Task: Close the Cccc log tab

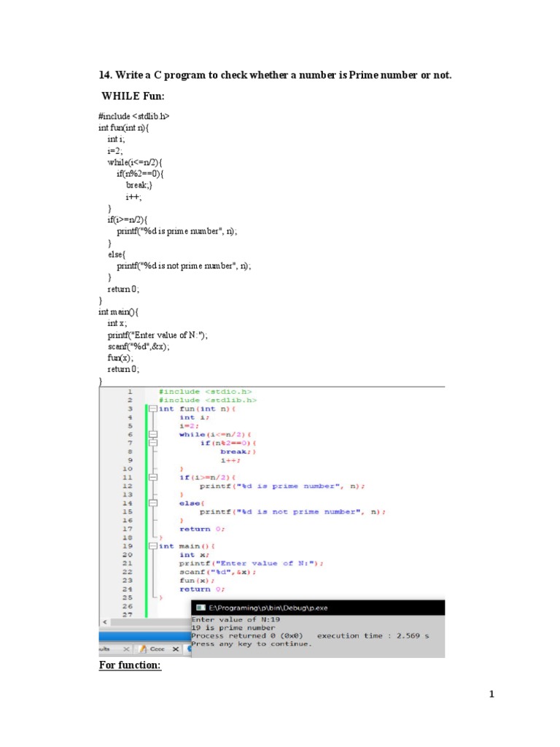Action: point(176,649)
